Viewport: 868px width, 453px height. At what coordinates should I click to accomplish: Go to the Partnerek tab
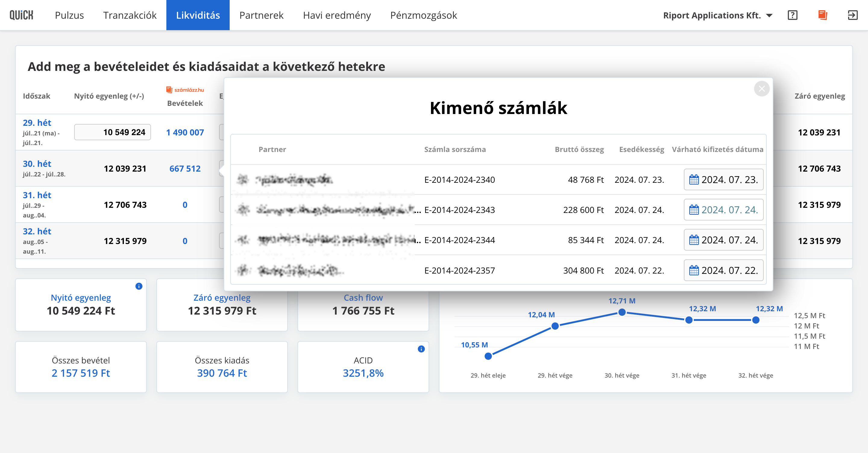261,15
